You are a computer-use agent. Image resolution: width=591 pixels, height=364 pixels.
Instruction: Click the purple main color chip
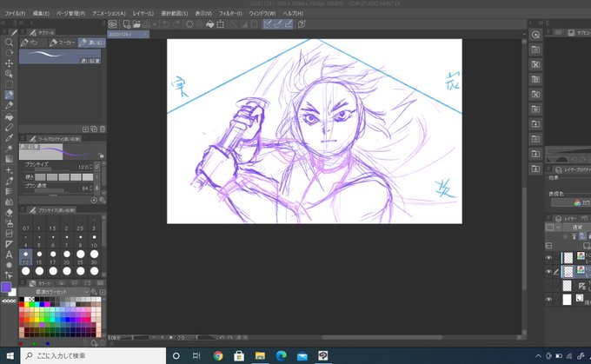coord(6,287)
